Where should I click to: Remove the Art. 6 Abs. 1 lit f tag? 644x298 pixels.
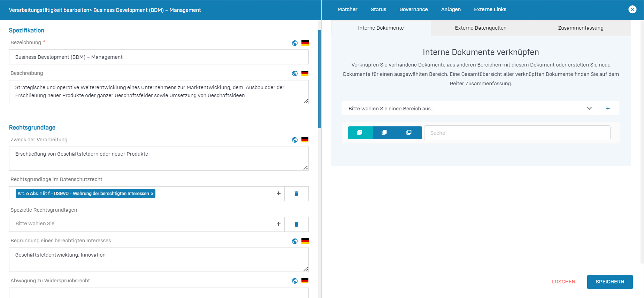click(x=152, y=194)
